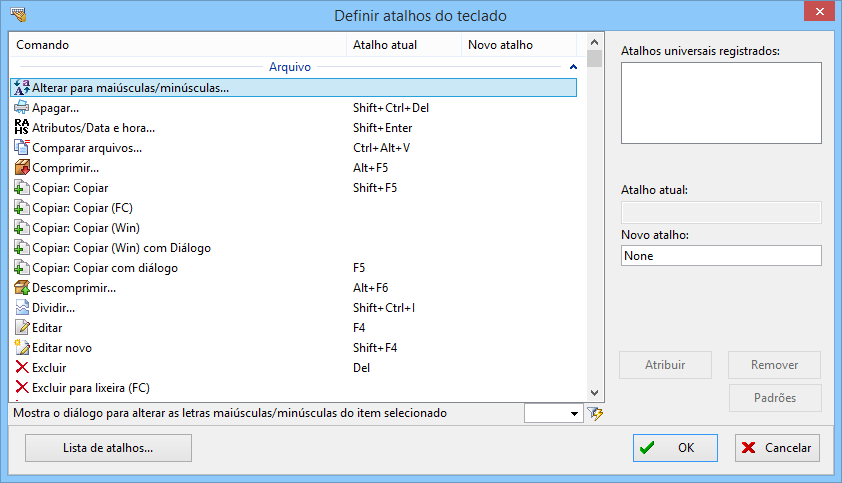Click the Dividir split file icon
Screen dimensions: 842x483
coord(21,307)
